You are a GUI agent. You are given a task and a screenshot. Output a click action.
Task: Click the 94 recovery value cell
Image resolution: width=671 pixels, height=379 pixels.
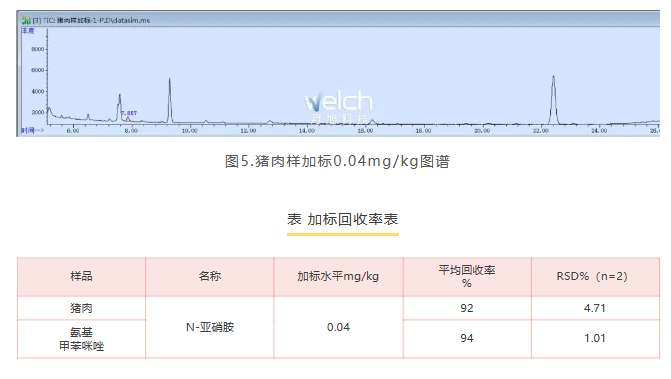[467, 338]
